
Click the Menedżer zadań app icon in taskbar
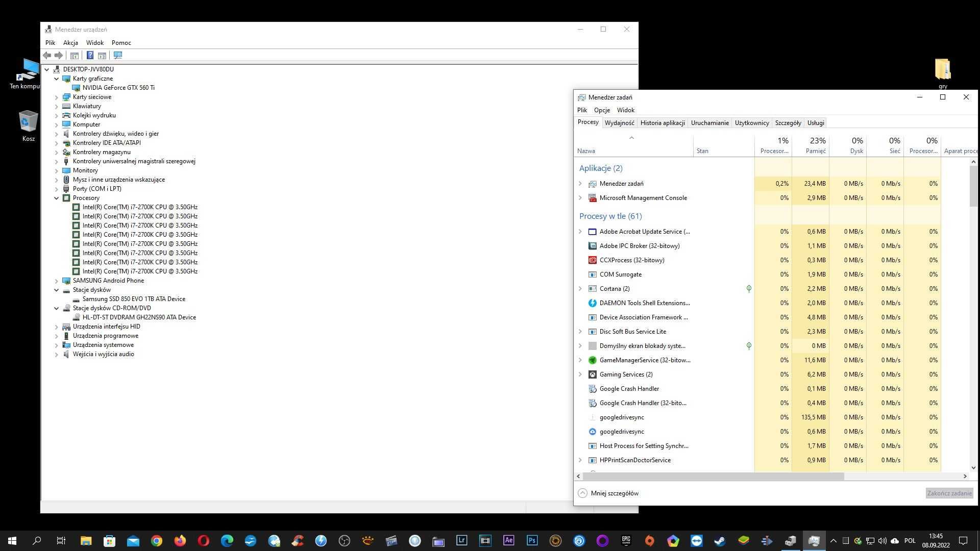[x=814, y=540]
